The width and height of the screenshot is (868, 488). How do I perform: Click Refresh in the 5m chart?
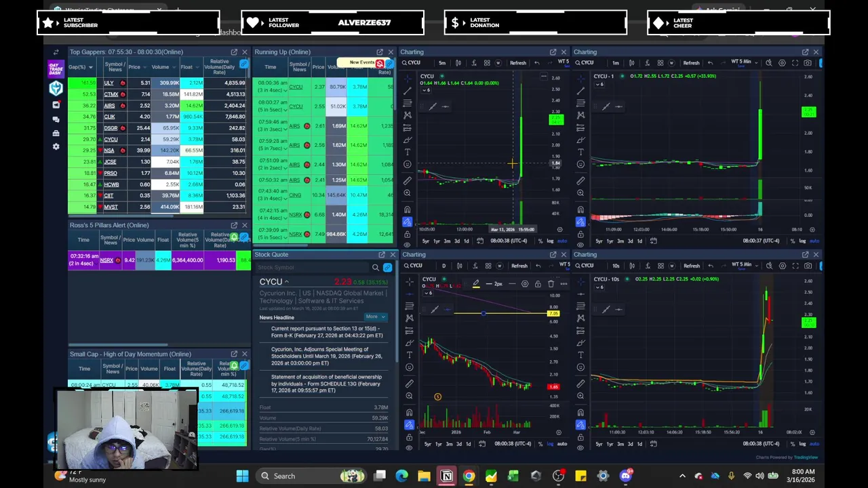pos(518,63)
